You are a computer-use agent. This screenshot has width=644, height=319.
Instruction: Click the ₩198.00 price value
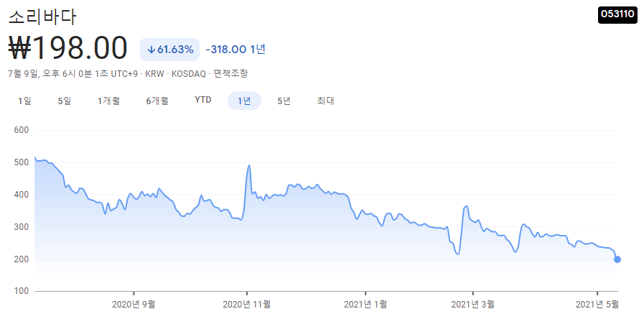[x=67, y=49]
